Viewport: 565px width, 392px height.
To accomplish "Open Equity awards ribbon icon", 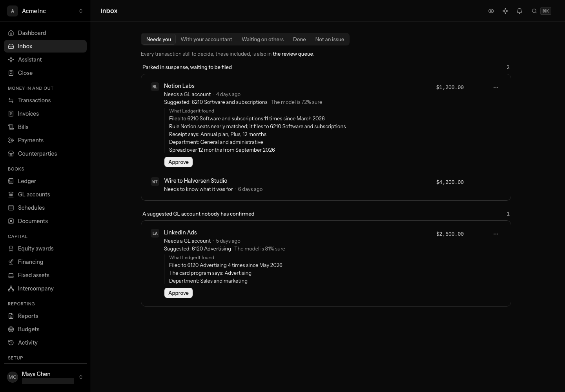I will 11,249.
